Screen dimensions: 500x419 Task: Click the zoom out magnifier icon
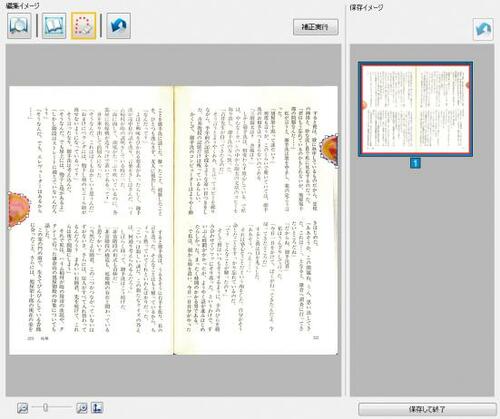[x=23, y=407]
